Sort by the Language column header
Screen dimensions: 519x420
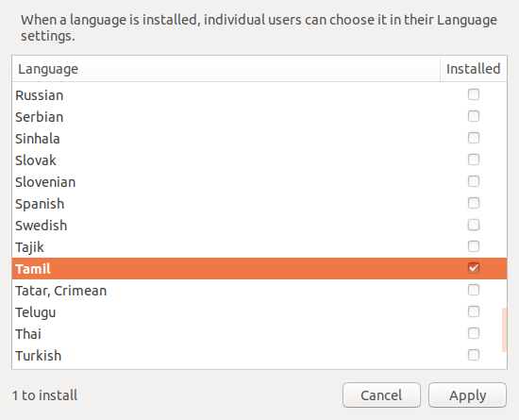point(226,69)
